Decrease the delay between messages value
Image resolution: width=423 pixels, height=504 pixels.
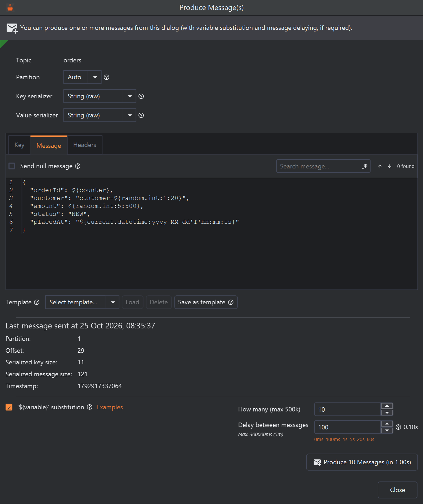(x=387, y=430)
